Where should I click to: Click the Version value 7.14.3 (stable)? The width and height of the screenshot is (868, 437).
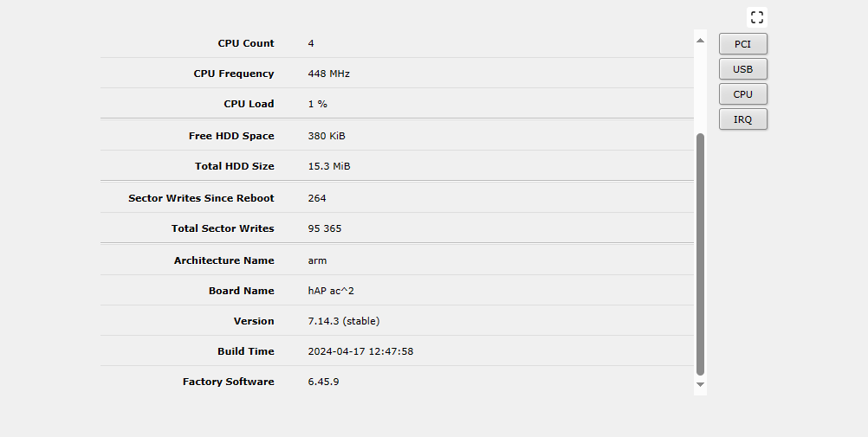(x=343, y=321)
